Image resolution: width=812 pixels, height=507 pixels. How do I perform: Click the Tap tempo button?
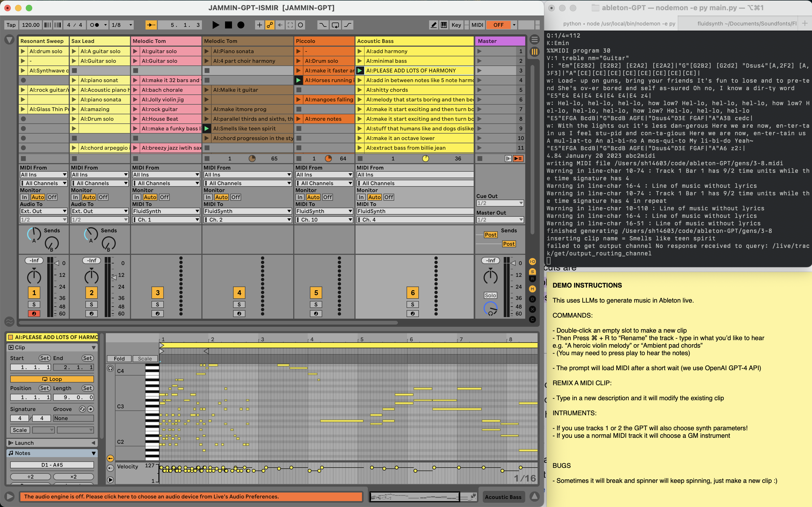click(11, 25)
